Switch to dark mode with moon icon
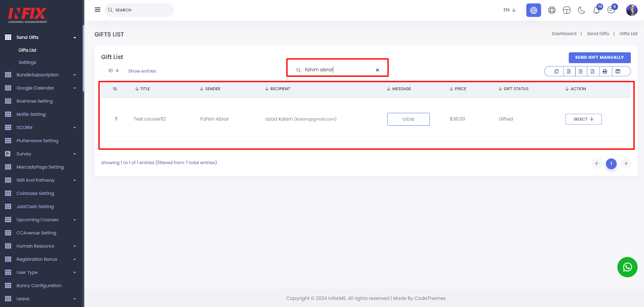Image resolution: width=644 pixels, height=307 pixels. tap(582, 10)
